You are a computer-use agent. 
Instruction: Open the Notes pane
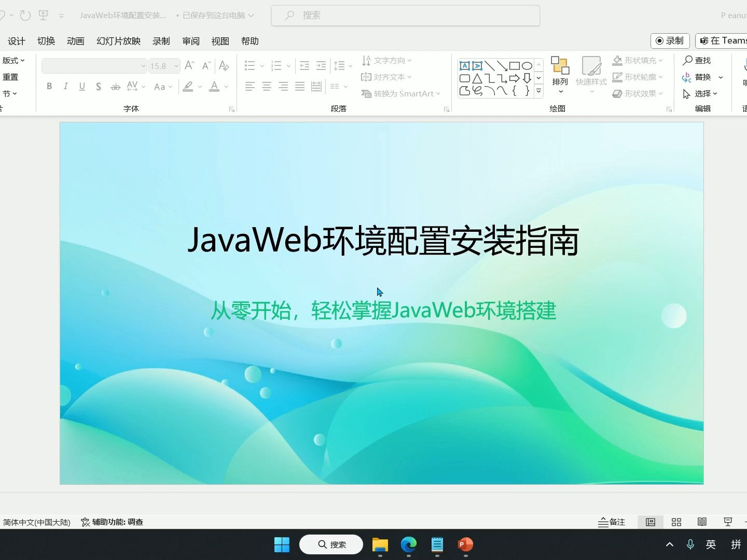(612, 522)
